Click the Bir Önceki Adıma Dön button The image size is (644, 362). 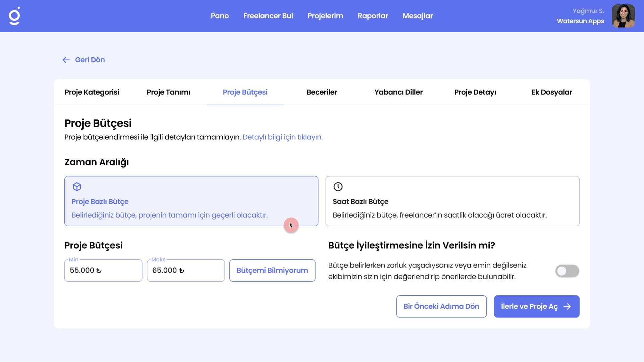point(441,306)
